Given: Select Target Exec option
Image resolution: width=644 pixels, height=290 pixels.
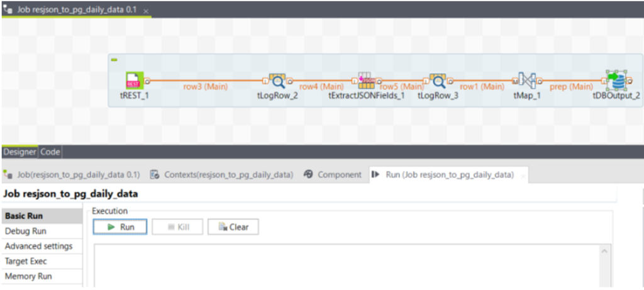Looking at the screenshot, I should coord(26,261).
